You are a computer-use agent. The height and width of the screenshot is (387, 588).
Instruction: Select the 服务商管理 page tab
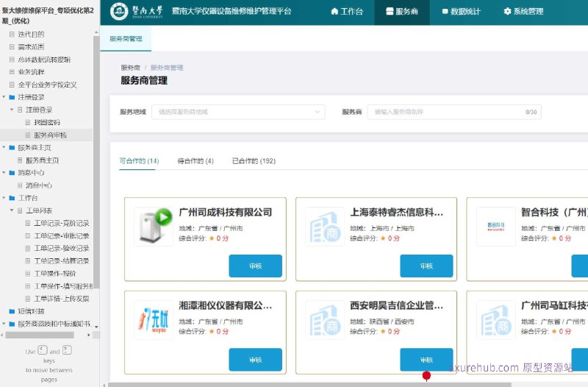pos(126,39)
